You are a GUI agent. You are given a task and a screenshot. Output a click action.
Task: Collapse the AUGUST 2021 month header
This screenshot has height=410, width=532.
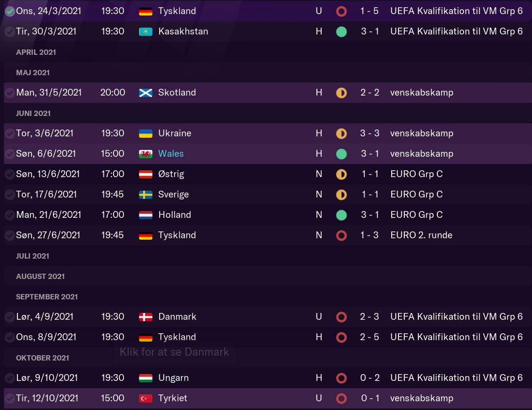click(x=40, y=277)
